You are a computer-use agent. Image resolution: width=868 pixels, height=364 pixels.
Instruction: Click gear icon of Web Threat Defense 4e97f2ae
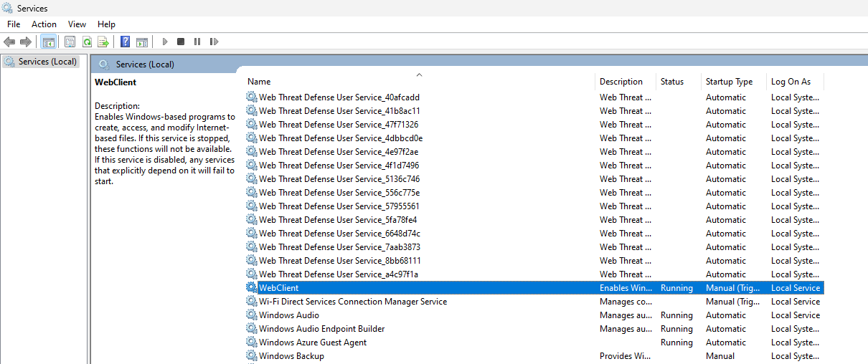pos(251,152)
